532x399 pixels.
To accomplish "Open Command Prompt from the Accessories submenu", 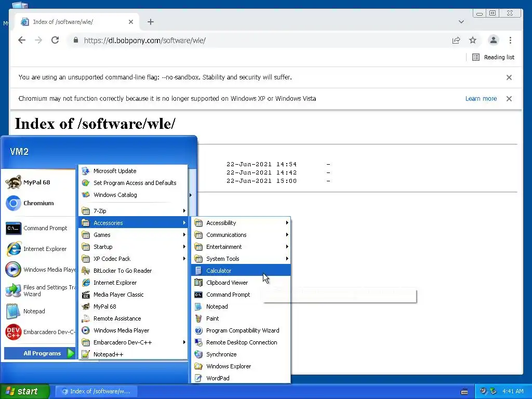I will [241, 295].
